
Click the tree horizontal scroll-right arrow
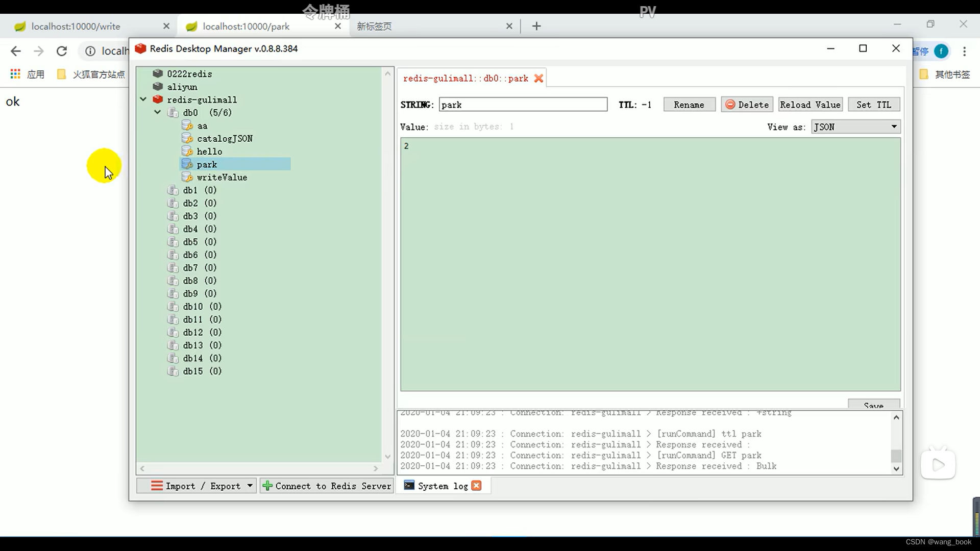376,468
